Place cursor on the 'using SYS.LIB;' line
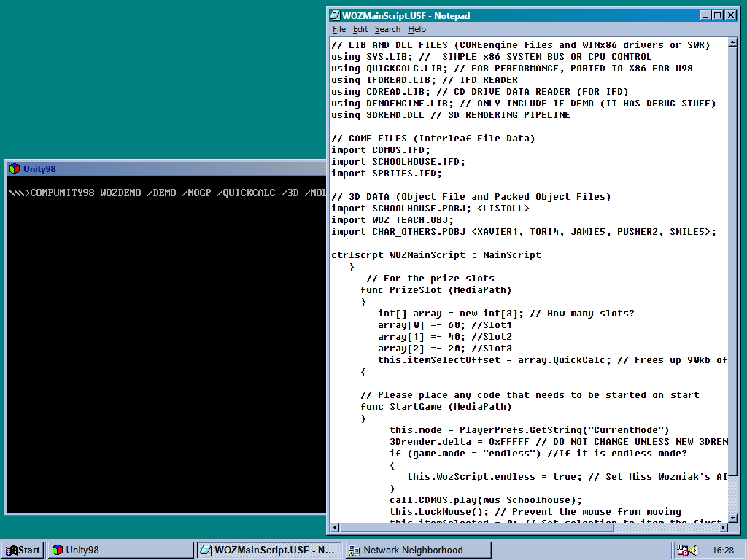Screen dimensions: 747x560 click(x=491, y=57)
